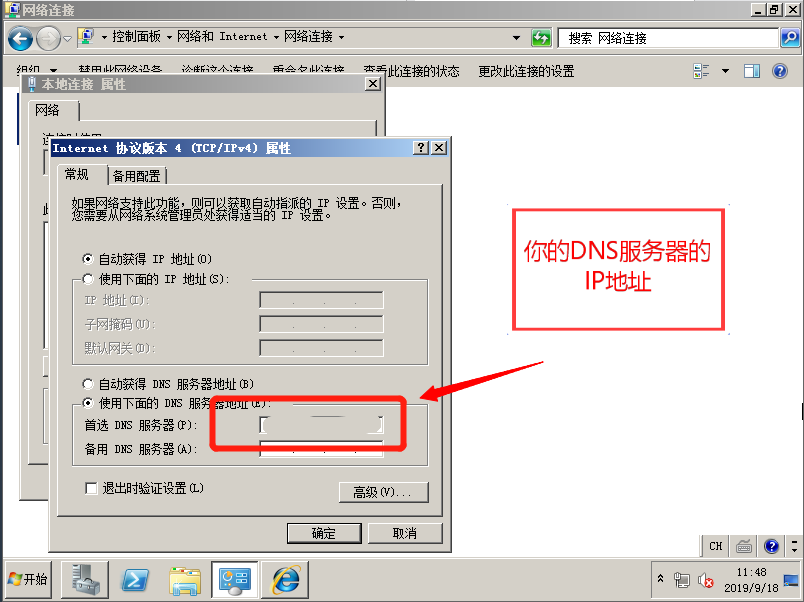Open Internet Explorer from the taskbar
The width and height of the screenshot is (804, 602).
[x=286, y=579]
